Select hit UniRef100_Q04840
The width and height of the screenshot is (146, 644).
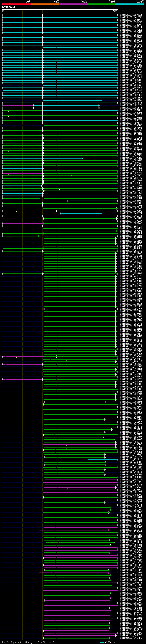(131, 20)
